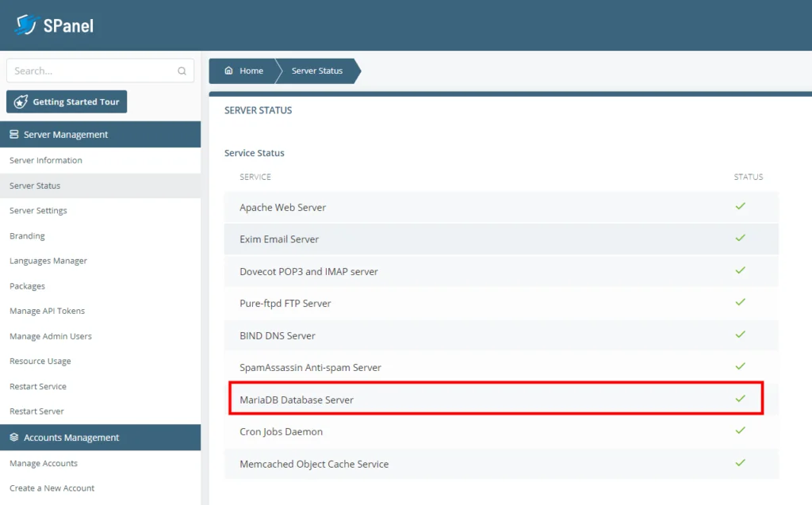Click the BIND DNS Server status checkmark

(740, 335)
